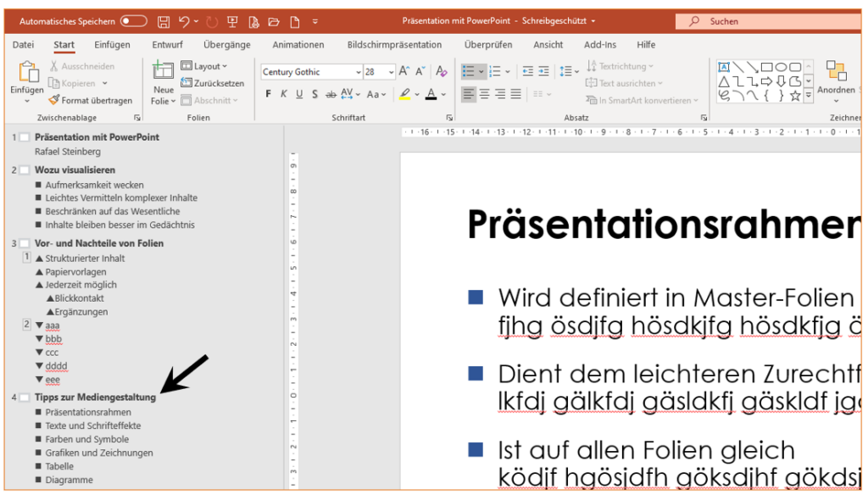Apply the yellow text highlight color
Screen dimensions: 868x495
pos(405,94)
